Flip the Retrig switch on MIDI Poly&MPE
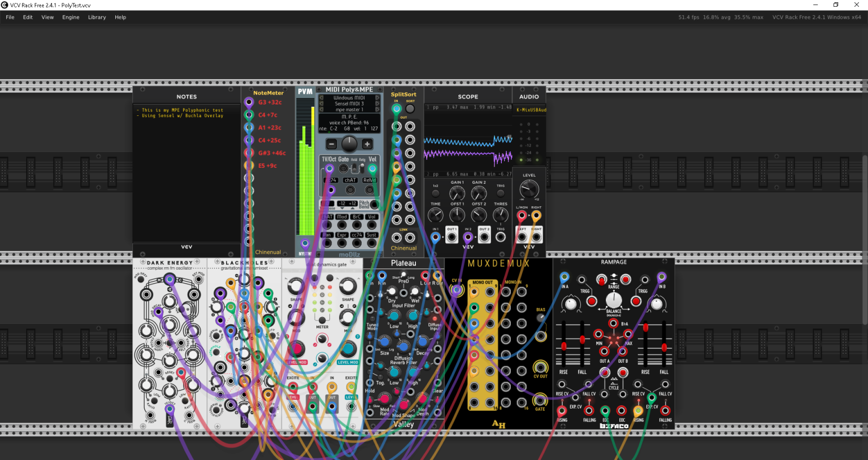Viewport: 868px width, 460px height. [362, 168]
